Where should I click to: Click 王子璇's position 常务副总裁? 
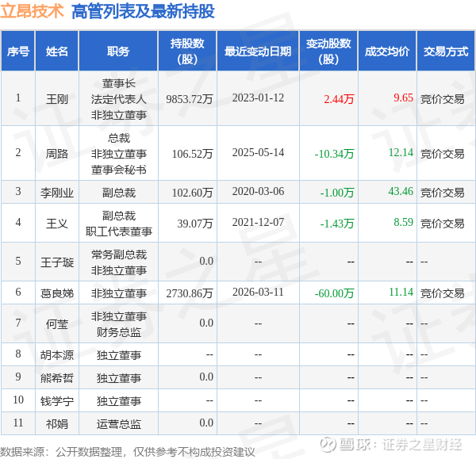119,254
